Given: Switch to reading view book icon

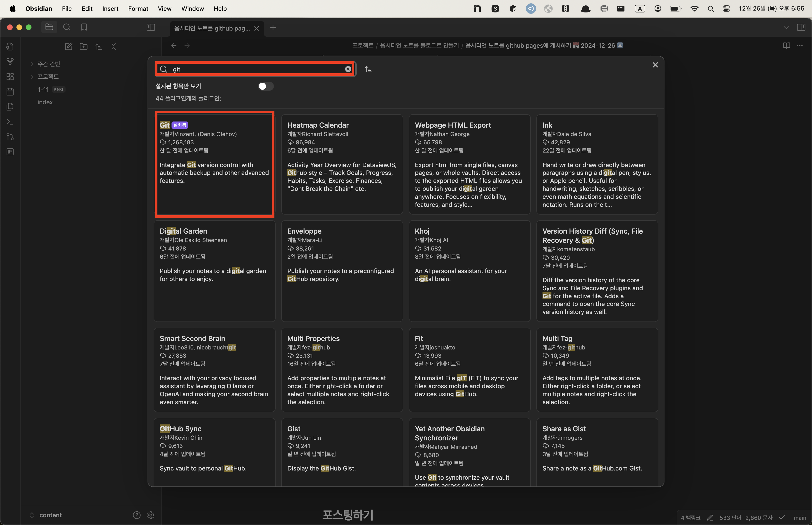Looking at the screenshot, I should [786, 46].
